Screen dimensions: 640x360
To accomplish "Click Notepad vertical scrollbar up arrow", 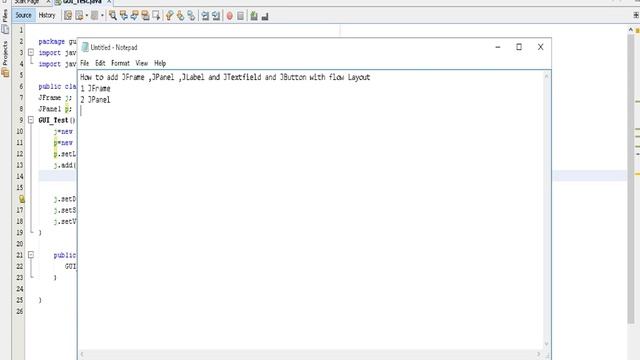I will click(547, 76).
